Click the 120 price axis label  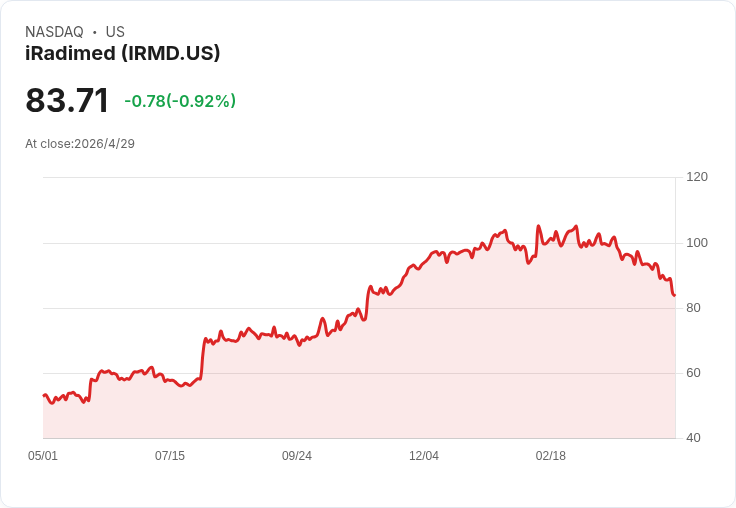point(697,177)
